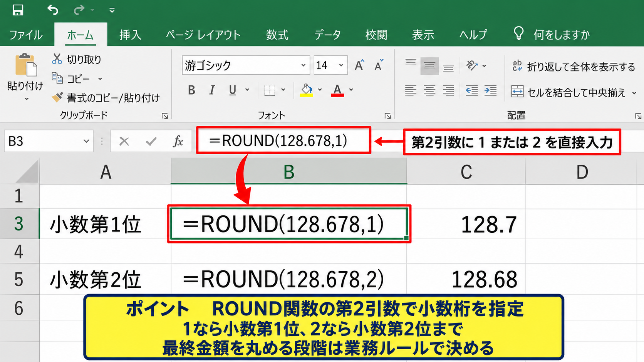Click the increase indent icon
The width and height of the screenshot is (644, 362).
pos(490,90)
